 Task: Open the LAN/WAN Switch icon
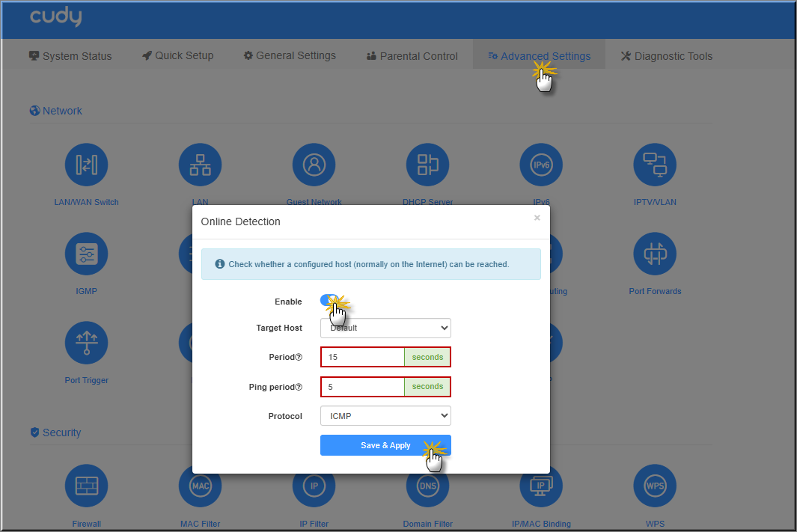tap(86, 165)
